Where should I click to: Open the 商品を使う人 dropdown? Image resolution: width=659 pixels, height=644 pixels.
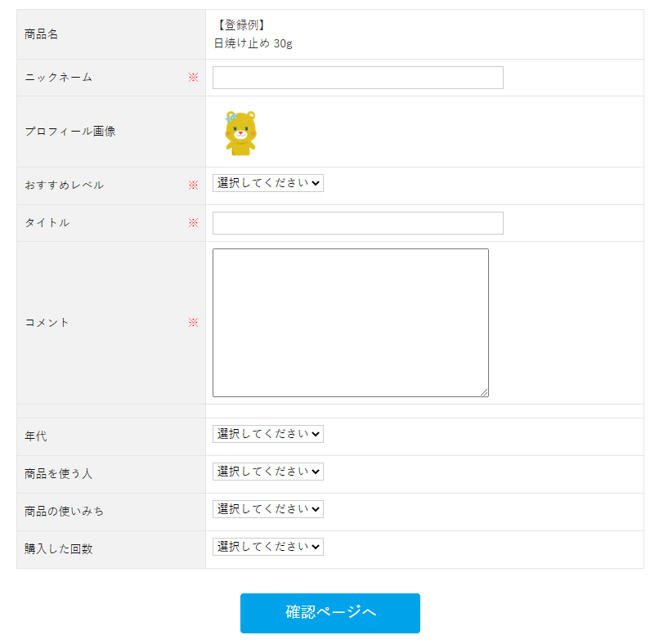coord(268,472)
